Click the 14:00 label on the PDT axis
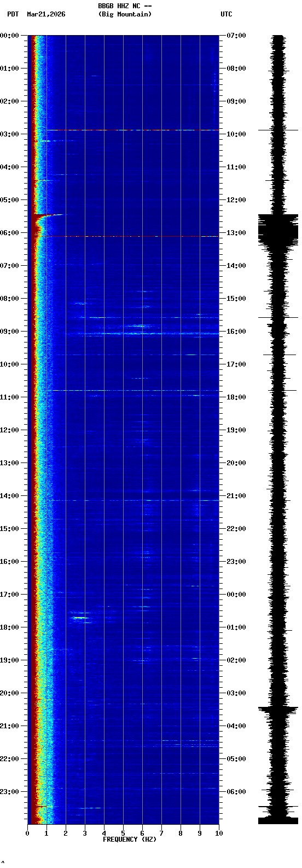This screenshot has width=302, height=868. pos(9,496)
